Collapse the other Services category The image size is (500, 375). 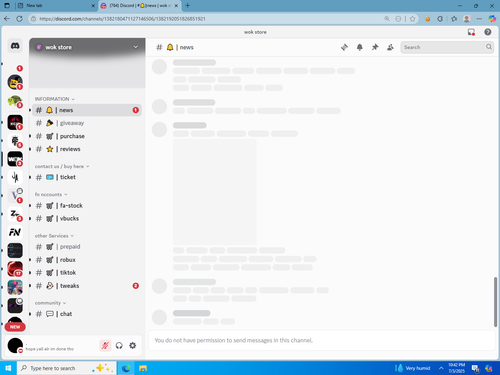[54, 236]
